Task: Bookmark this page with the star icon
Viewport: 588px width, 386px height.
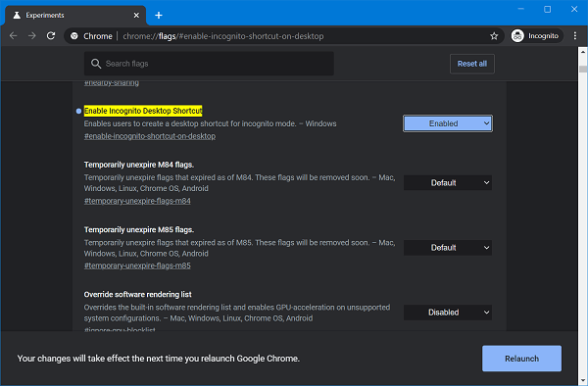Action: (x=494, y=36)
